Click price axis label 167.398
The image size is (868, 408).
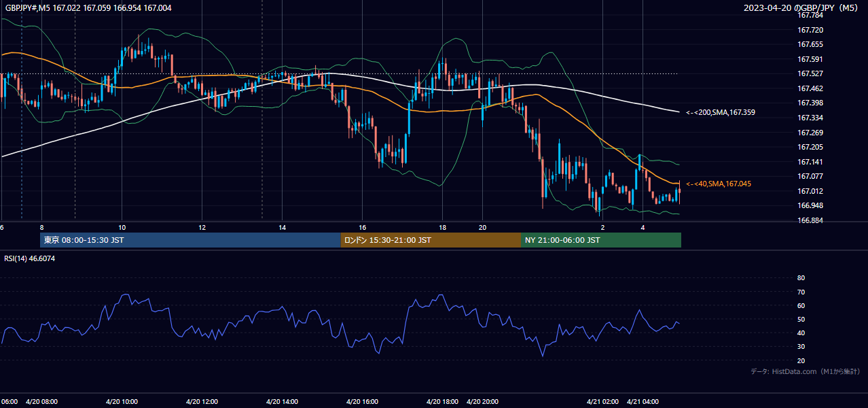coord(810,103)
